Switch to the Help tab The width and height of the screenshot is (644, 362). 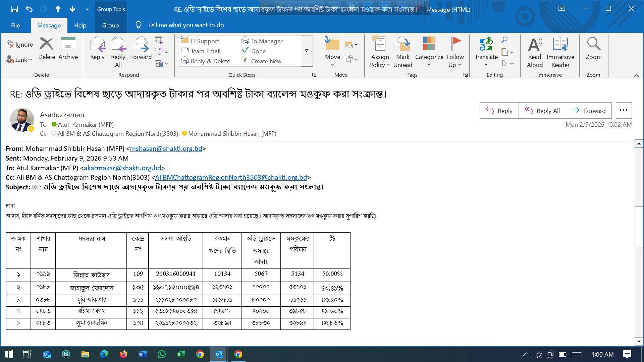(x=80, y=25)
